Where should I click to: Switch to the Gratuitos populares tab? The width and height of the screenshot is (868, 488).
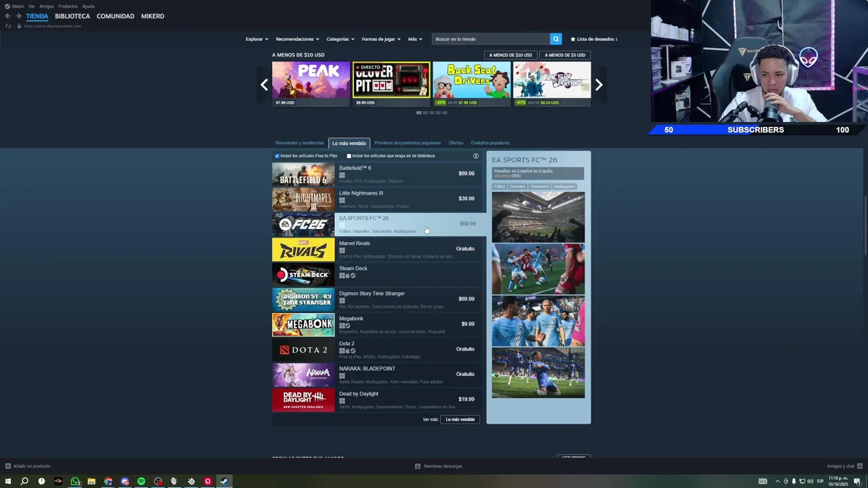[x=490, y=143]
